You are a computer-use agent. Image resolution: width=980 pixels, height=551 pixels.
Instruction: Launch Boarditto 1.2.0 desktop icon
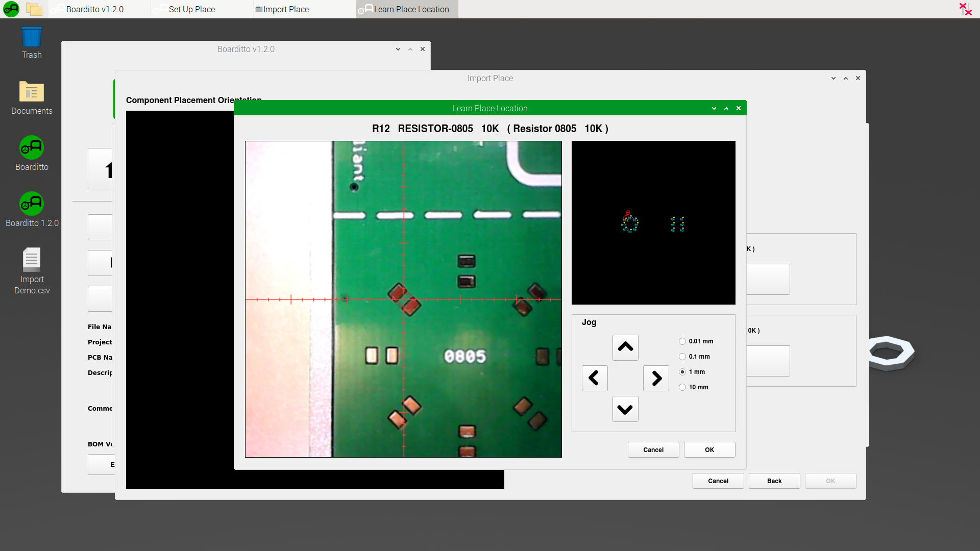(x=32, y=209)
